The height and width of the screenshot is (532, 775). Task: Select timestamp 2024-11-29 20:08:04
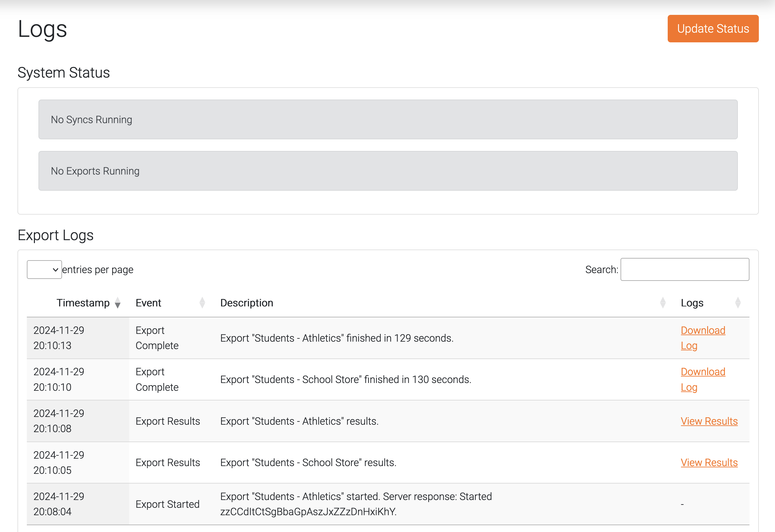[59, 504]
